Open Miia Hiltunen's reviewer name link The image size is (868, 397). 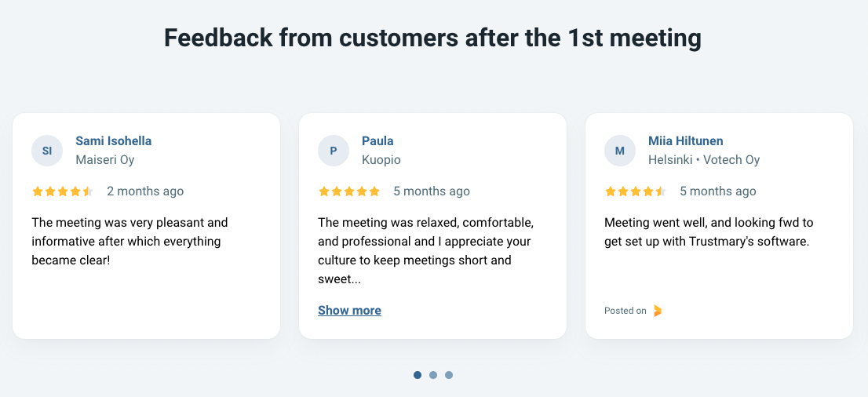686,141
